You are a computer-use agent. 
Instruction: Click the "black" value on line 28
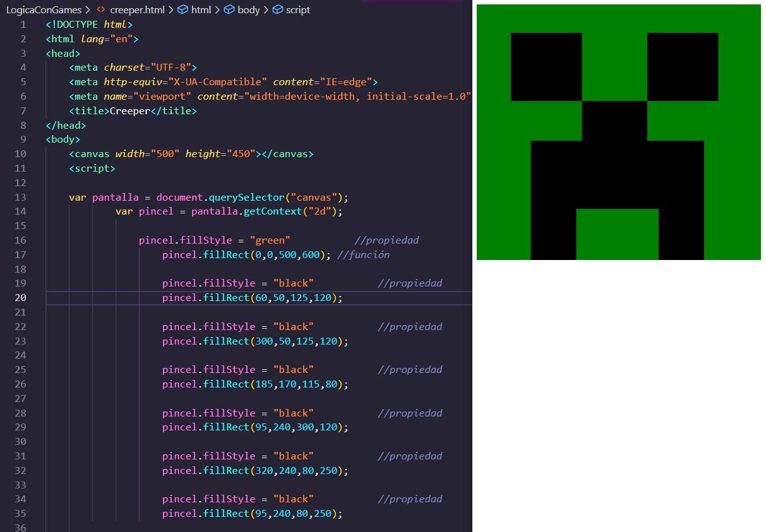pyautogui.click(x=293, y=413)
